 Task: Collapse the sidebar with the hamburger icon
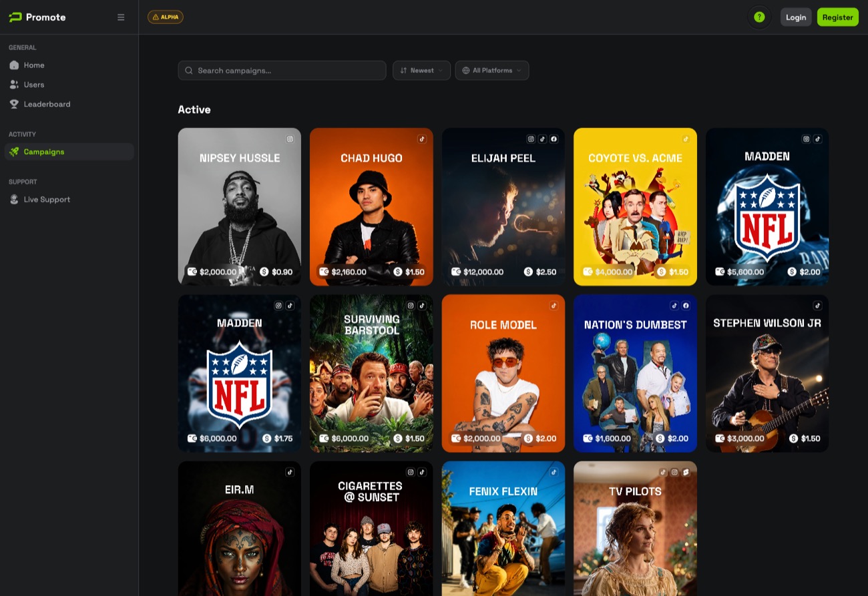tap(121, 17)
